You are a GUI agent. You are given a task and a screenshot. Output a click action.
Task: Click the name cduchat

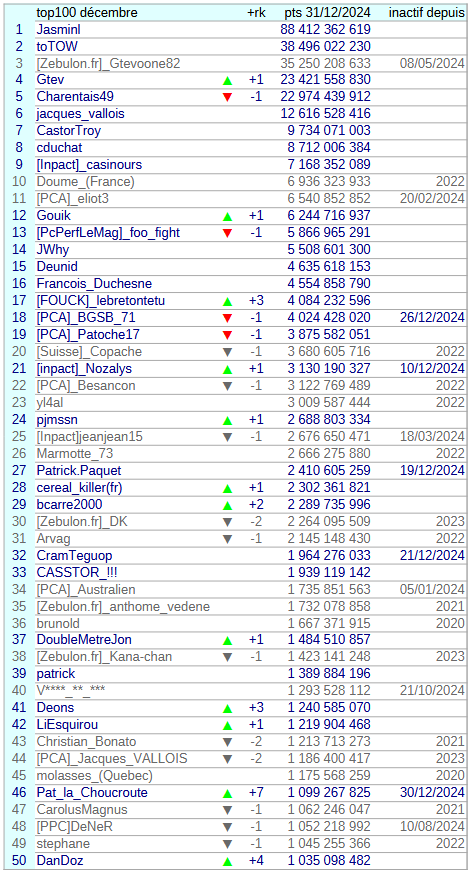coord(60,148)
